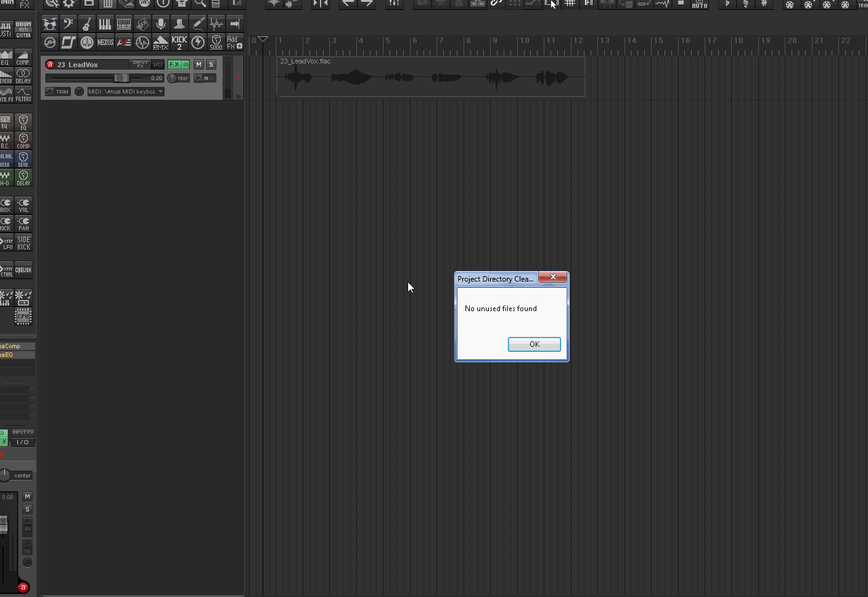Close the Project Directory Cleanup dialog
This screenshot has height=597, width=868.
(553, 277)
